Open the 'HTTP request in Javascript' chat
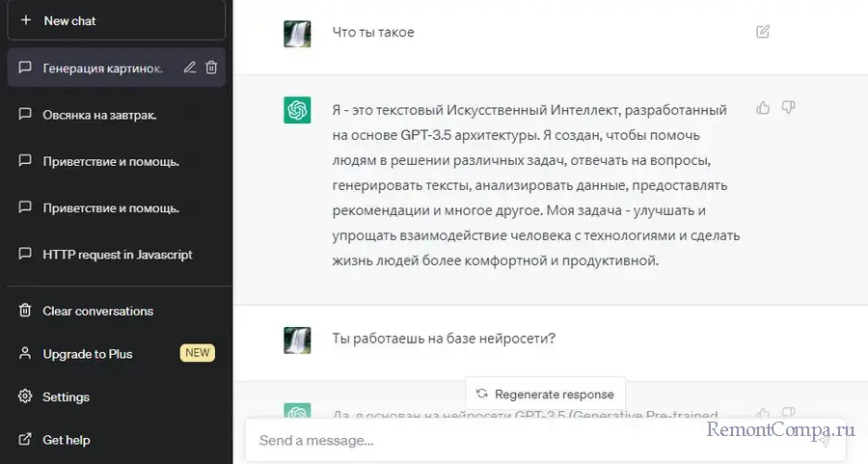The height and width of the screenshot is (464, 868). pos(117,255)
